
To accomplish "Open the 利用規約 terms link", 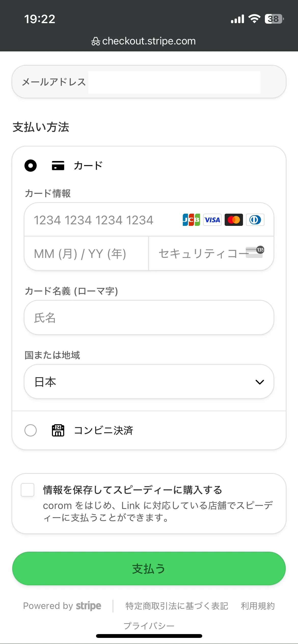I will [258, 606].
